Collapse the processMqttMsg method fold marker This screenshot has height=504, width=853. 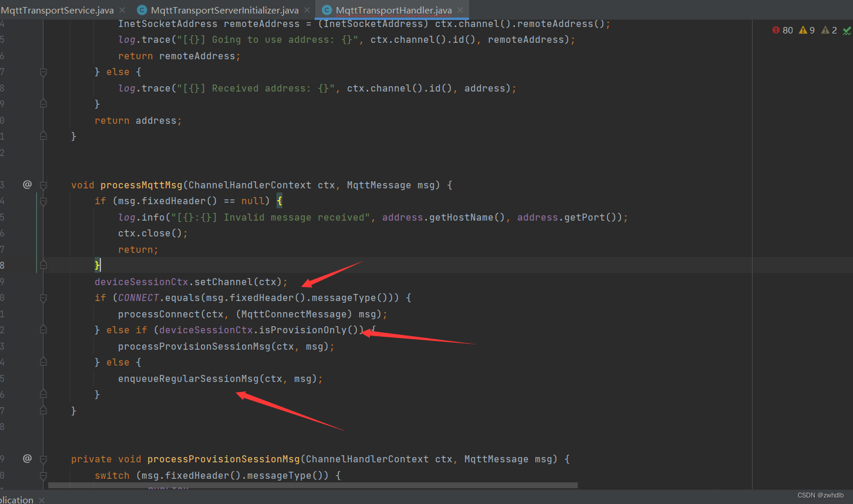pos(43,185)
